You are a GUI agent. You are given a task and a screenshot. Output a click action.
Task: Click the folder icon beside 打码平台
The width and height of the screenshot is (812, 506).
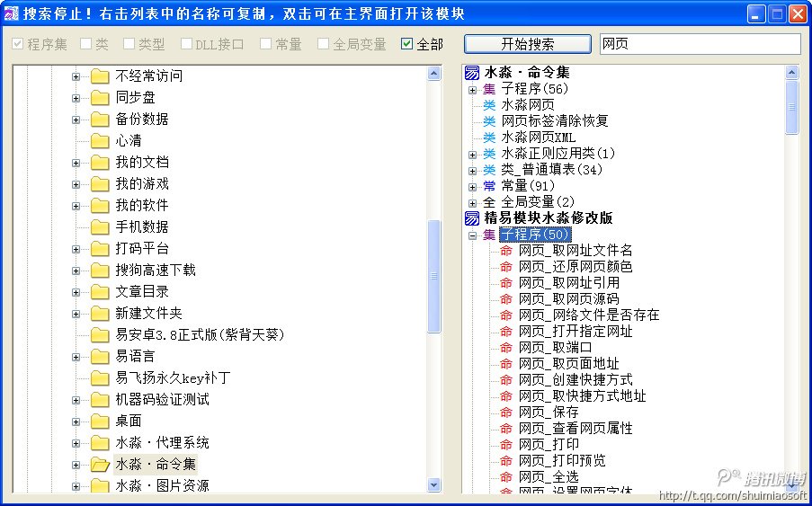pyautogui.click(x=100, y=249)
